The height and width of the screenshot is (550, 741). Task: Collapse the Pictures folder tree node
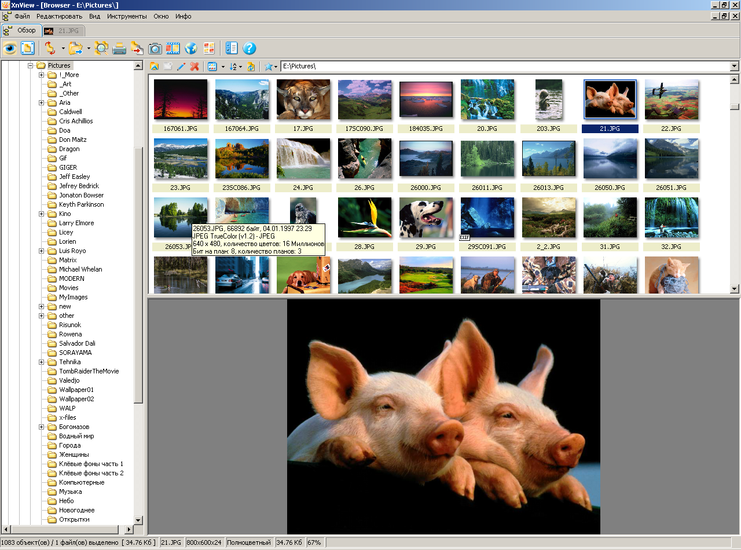(31, 66)
